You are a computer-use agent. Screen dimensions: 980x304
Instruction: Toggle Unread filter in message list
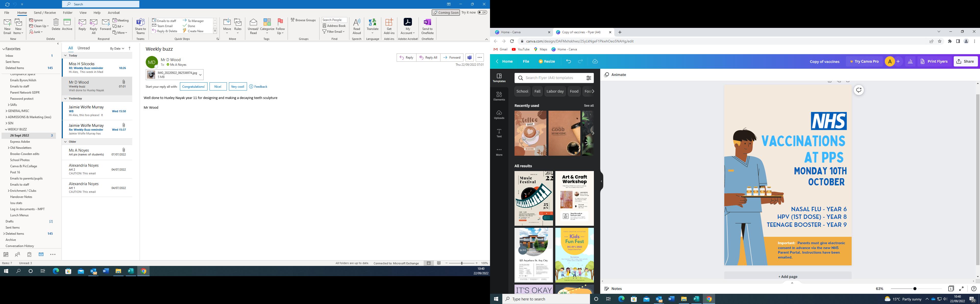tap(84, 48)
